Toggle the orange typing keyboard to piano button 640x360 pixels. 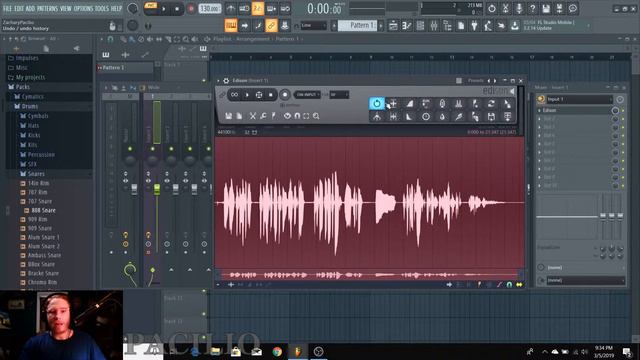pos(231,26)
